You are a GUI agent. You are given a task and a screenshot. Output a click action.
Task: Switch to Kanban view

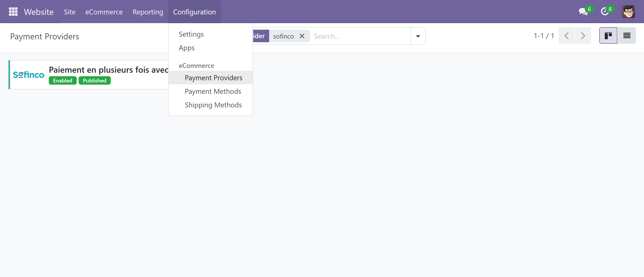coord(608,36)
